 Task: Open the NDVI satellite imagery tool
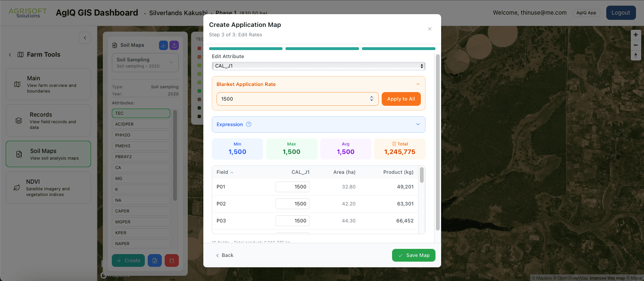pyautogui.click(x=48, y=187)
